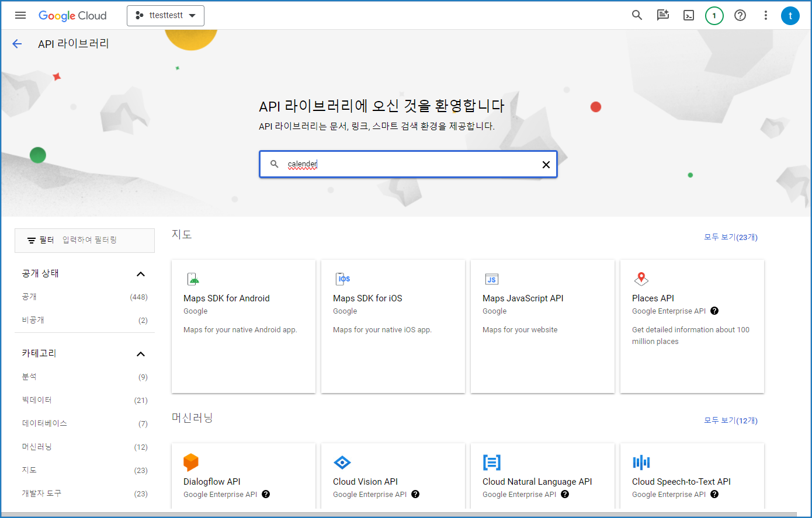Click 모두 보기(23개) link for 지도
The image size is (812, 518).
coord(731,237)
